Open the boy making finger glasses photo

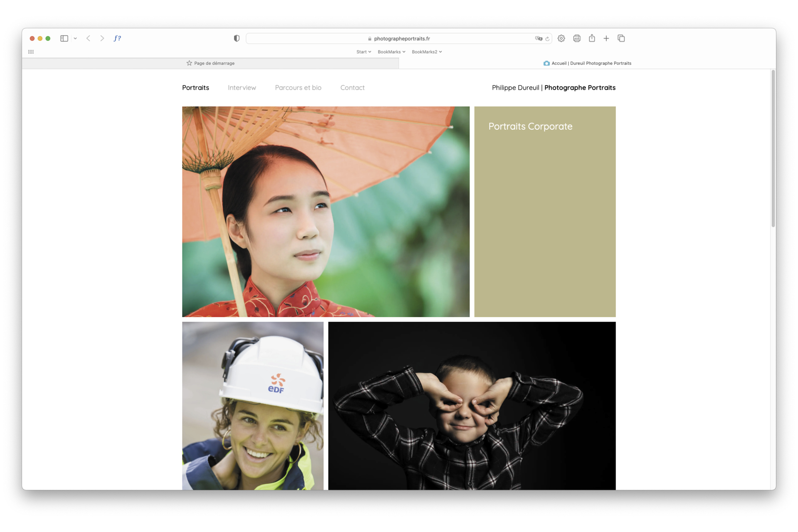click(x=472, y=406)
